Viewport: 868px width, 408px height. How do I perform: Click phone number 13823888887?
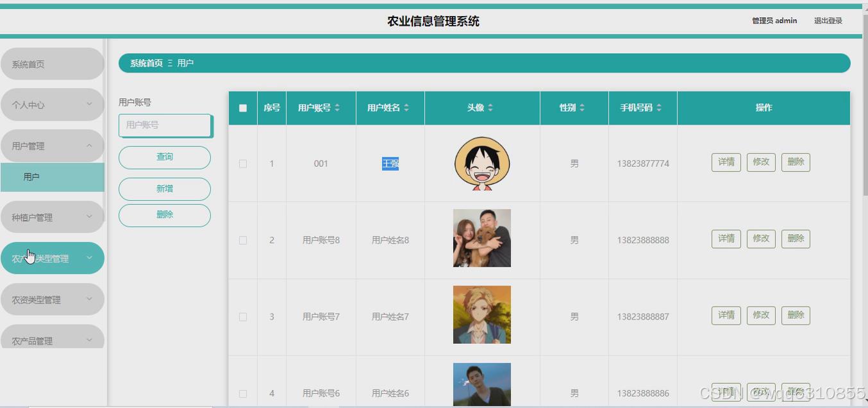tap(643, 317)
